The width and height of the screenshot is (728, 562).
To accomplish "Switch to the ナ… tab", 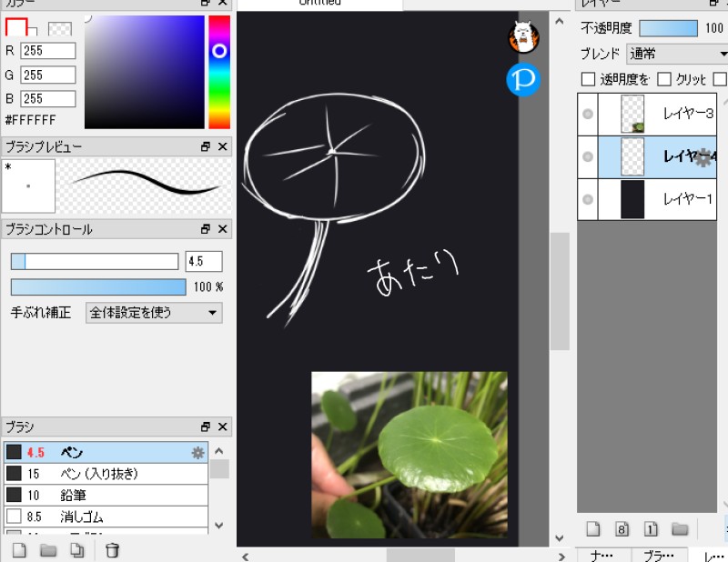I will (x=602, y=556).
